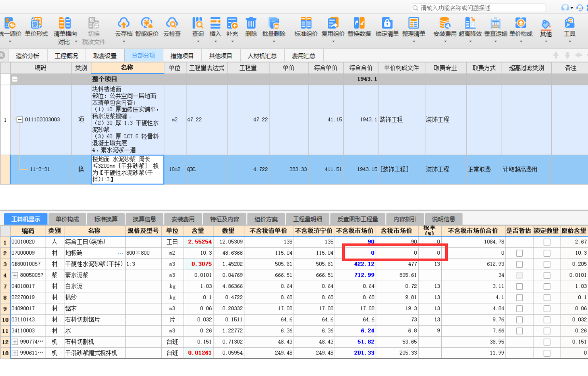Collapse the 整个项目 tree row
Screen dimensions: 588x376
(15, 79)
